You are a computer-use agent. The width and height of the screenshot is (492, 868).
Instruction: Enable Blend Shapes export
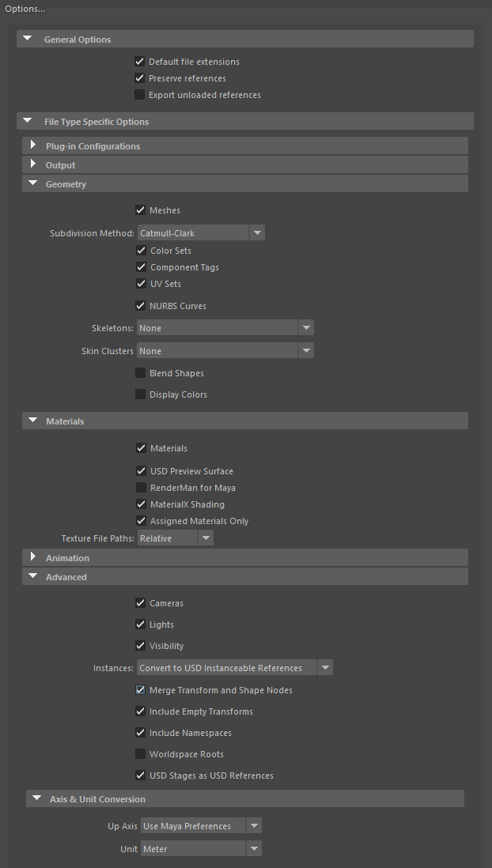141,372
